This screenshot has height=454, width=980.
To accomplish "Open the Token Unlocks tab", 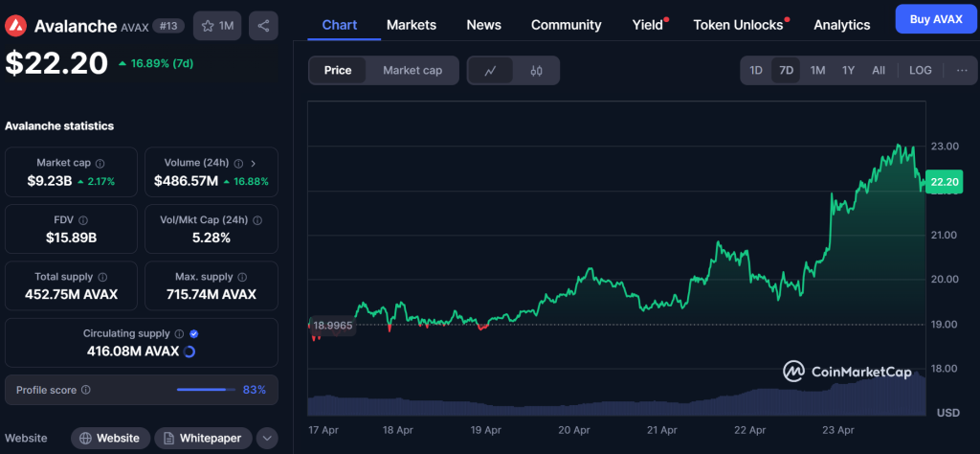I will pyautogui.click(x=740, y=25).
